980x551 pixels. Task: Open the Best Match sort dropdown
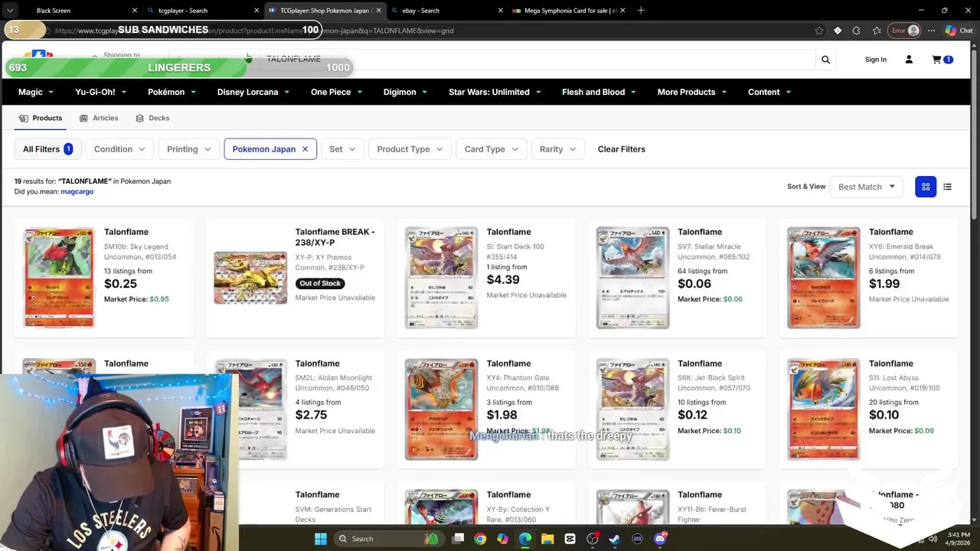tap(867, 187)
